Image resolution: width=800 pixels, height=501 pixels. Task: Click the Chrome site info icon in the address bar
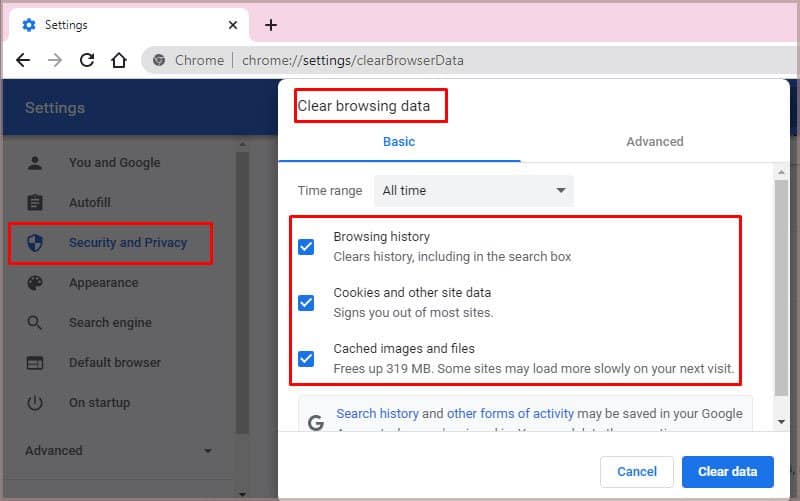point(159,60)
